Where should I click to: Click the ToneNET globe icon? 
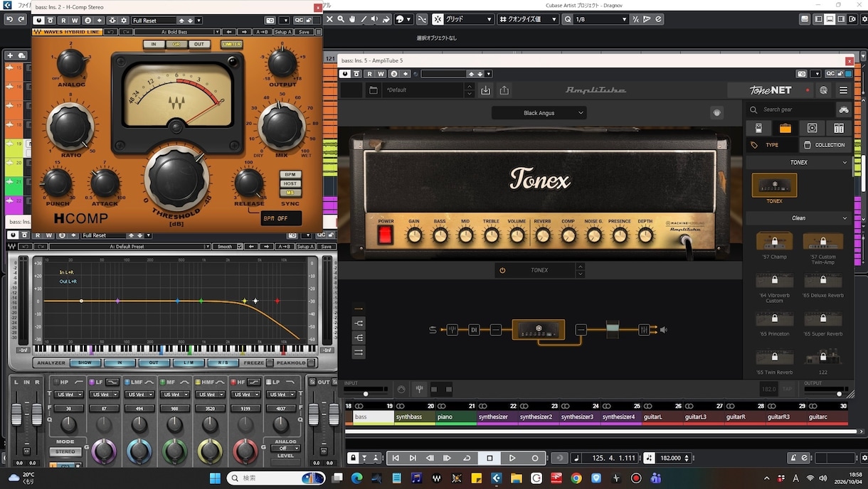click(x=824, y=90)
